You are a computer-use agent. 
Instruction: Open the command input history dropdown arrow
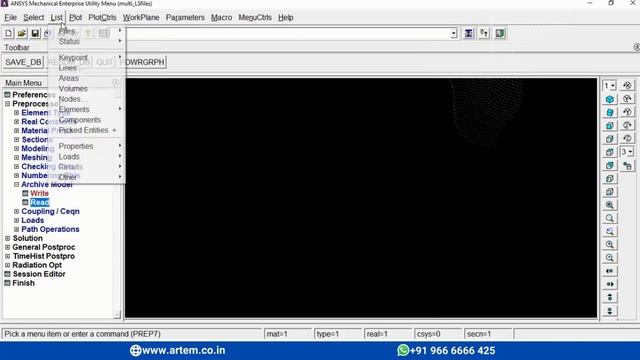pyautogui.click(x=453, y=34)
